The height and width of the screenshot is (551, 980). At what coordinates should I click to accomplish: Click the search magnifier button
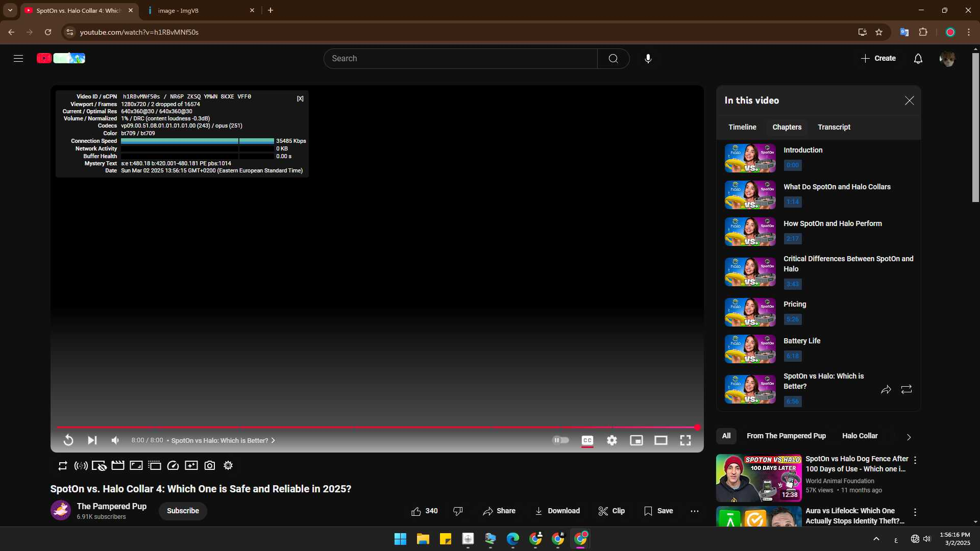tap(613, 58)
